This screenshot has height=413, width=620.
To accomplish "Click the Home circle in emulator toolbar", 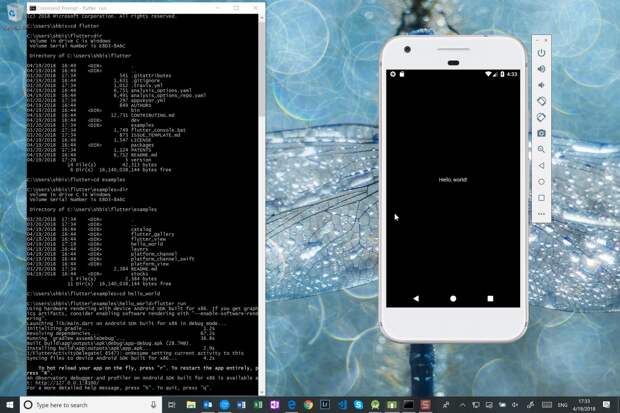I will coord(541,181).
